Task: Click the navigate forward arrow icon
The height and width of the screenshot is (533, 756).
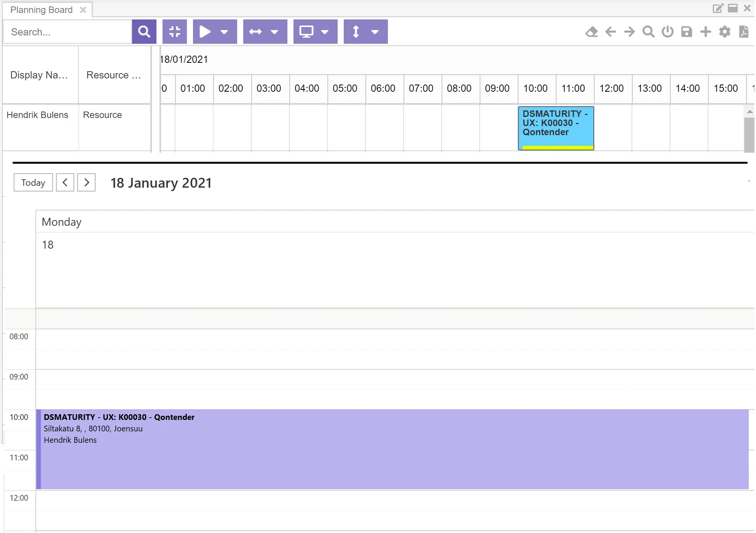Action: [x=629, y=32]
